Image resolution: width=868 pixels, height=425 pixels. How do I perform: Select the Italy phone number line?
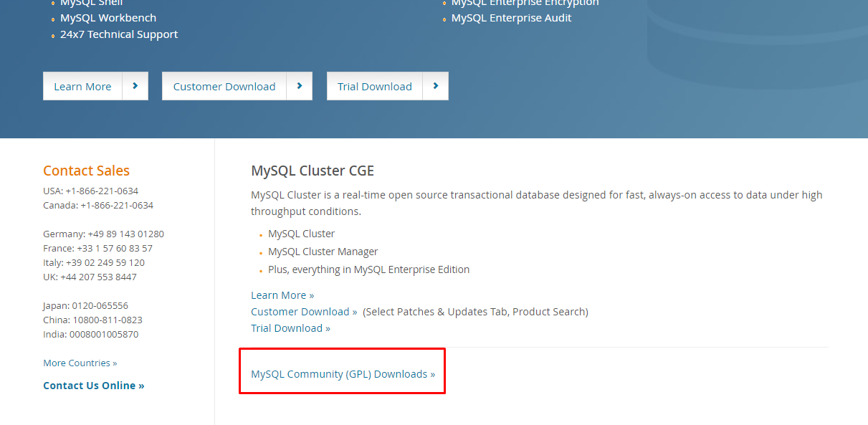[94, 262]
